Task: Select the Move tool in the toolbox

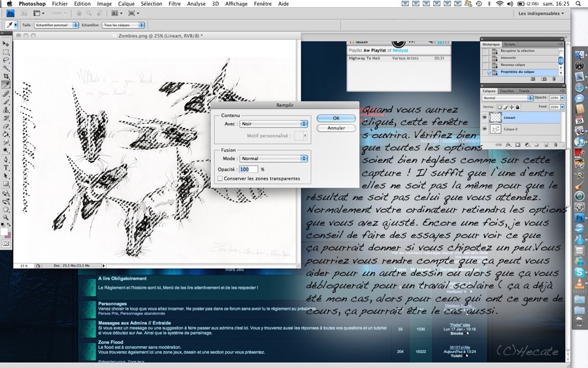Action: coord(6,44)
